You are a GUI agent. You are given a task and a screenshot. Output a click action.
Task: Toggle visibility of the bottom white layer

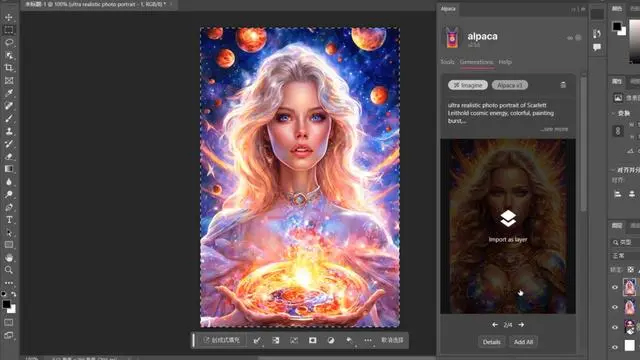point(615,347)
